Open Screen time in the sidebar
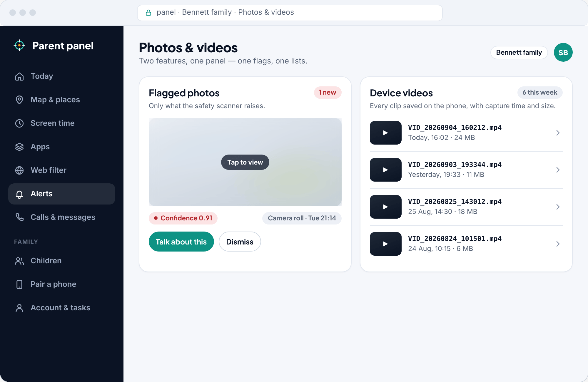Viewport: 588px width, 382px height. [62, 123]
